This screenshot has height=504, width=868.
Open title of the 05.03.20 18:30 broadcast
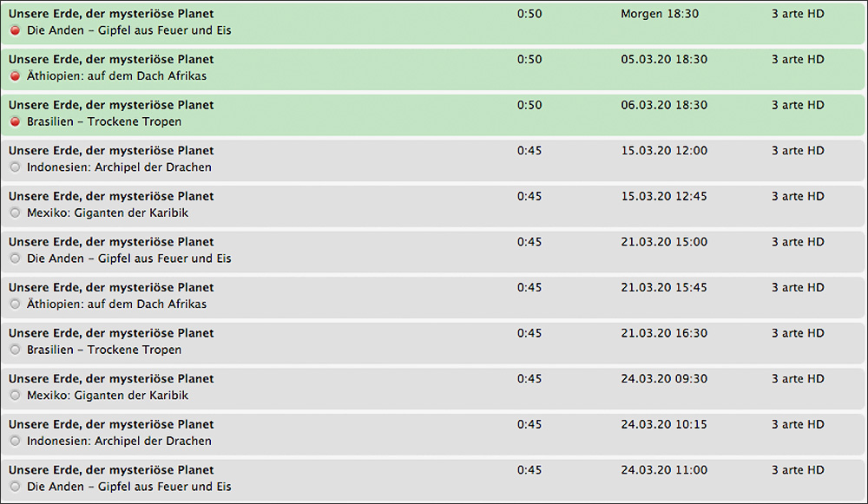pos(111,59)
